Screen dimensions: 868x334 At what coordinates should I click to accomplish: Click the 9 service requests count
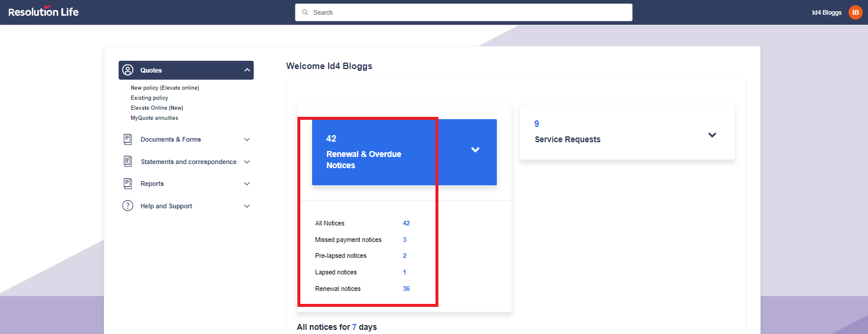tap(537, 124)
